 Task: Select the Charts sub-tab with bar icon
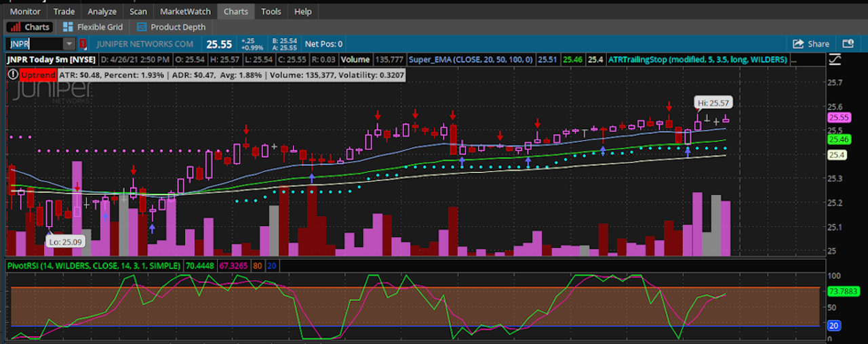click(x=31, y=27)
